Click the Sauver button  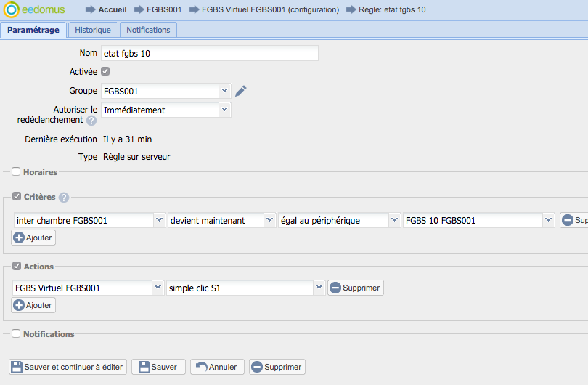tap(158, 367)
